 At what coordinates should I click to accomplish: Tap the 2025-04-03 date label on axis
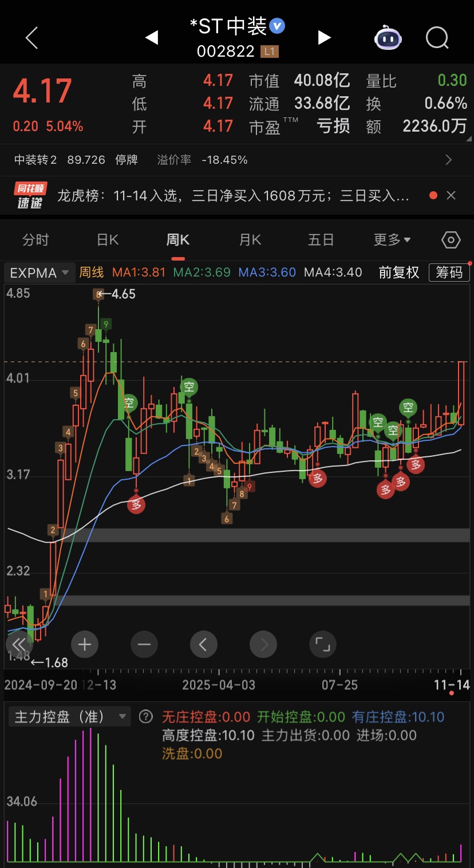[x=219, y=685]
